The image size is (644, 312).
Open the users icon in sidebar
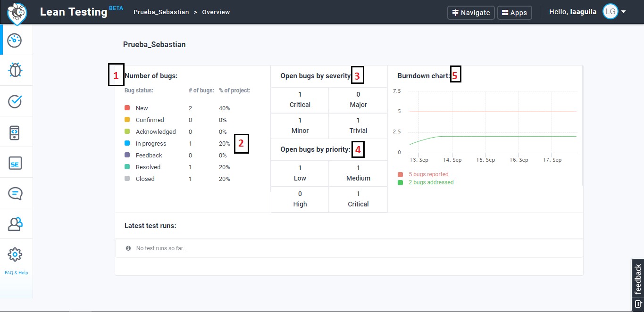[x=15, y=224]
